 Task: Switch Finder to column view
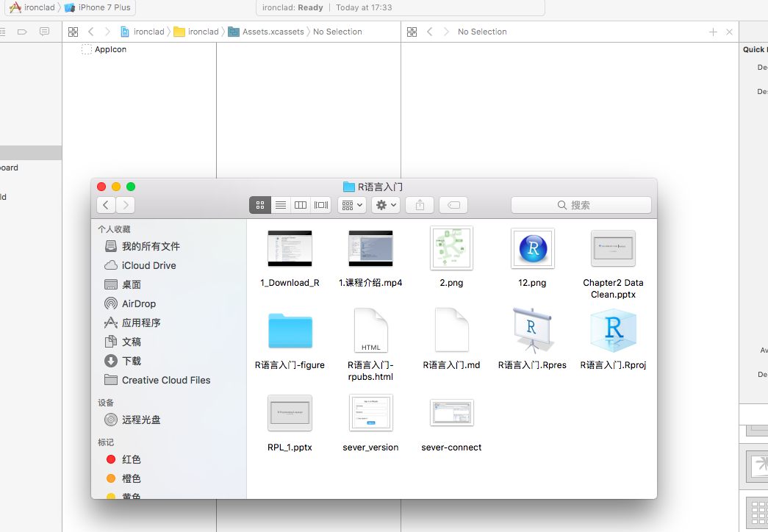point(301,205)
